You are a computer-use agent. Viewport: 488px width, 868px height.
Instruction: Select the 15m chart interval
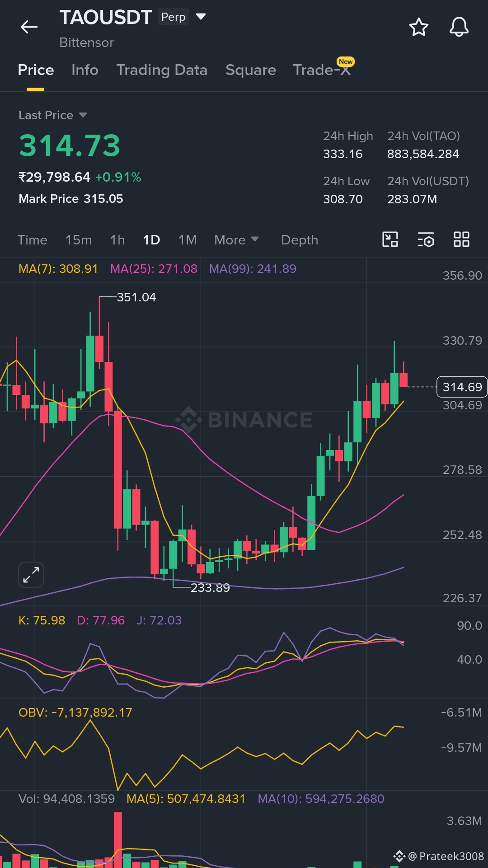pyautogui.click(x=79, y=240)
